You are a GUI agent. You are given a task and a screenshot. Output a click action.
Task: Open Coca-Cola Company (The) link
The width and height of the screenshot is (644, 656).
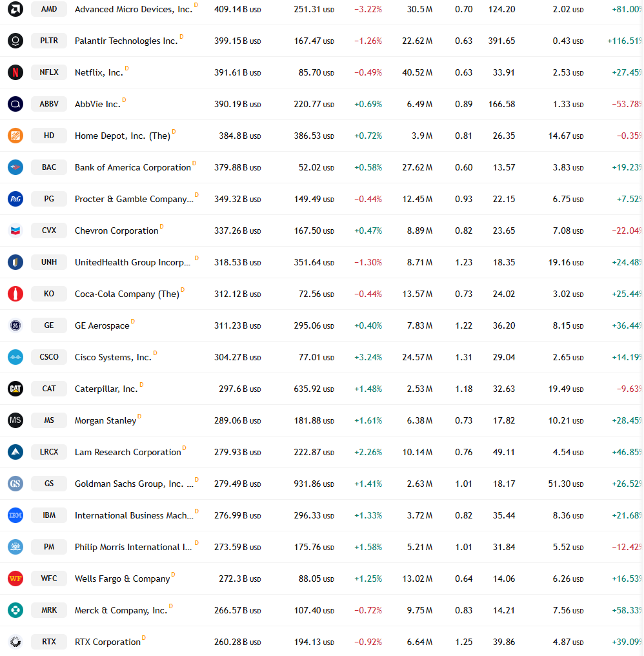coord(126,294)
